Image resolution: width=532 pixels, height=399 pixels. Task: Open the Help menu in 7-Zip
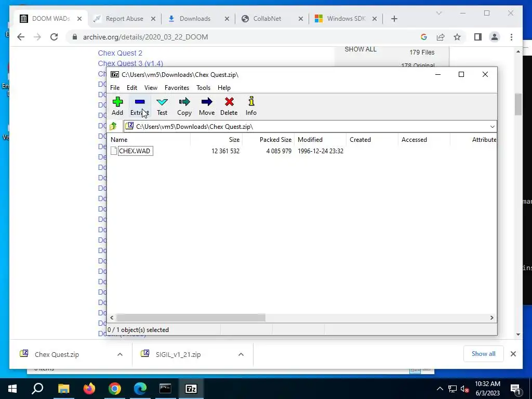point(224,87)
